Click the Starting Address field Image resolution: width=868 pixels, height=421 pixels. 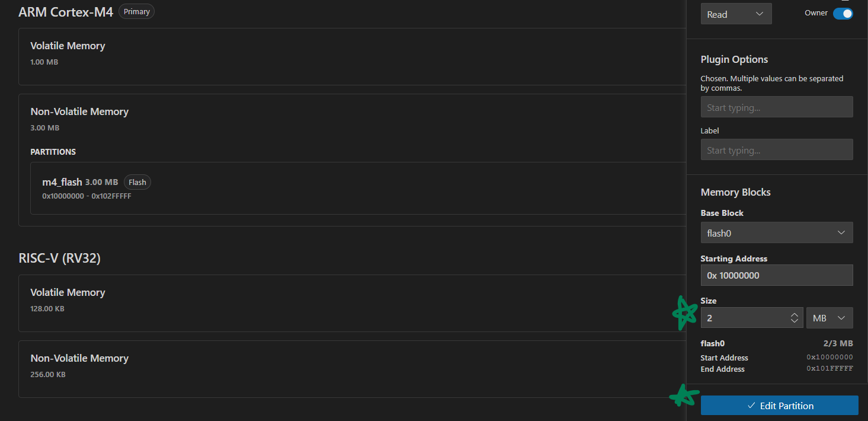776,275
